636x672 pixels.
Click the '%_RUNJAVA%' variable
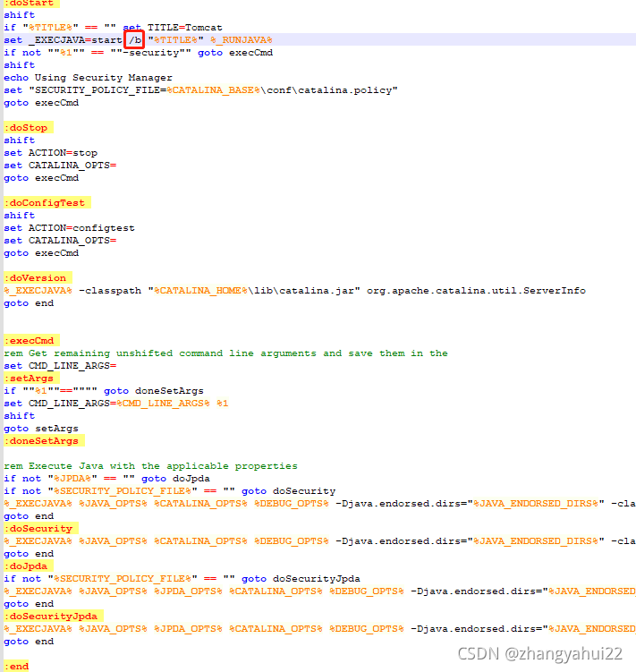tap(242, 40)
